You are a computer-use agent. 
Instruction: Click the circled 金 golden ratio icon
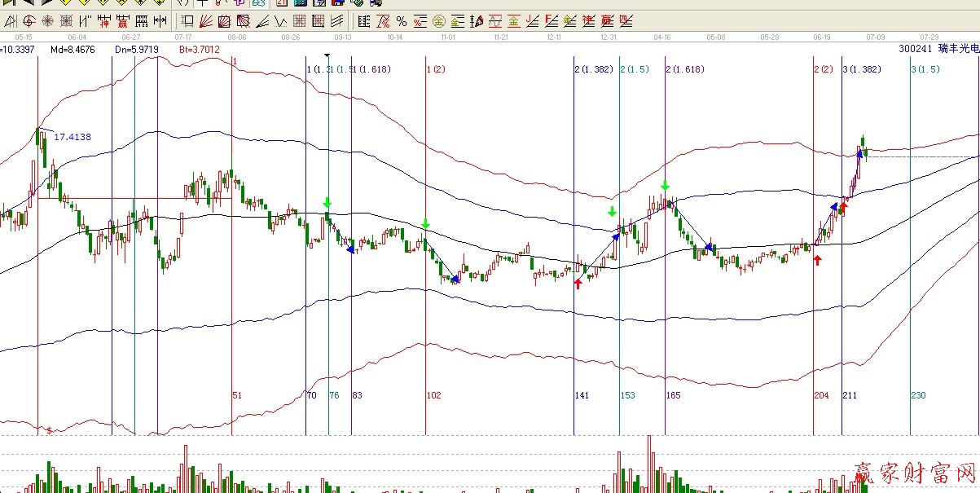[439, 21]
